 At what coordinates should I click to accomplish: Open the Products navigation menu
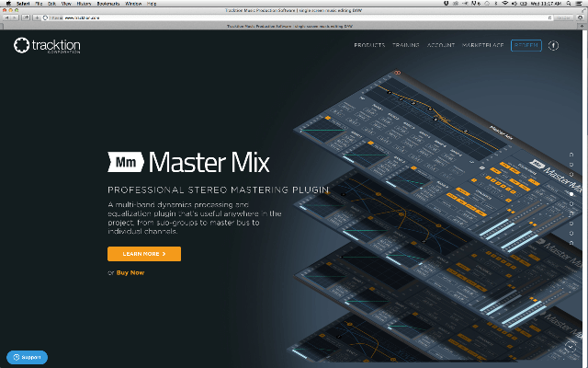point(369,45)
